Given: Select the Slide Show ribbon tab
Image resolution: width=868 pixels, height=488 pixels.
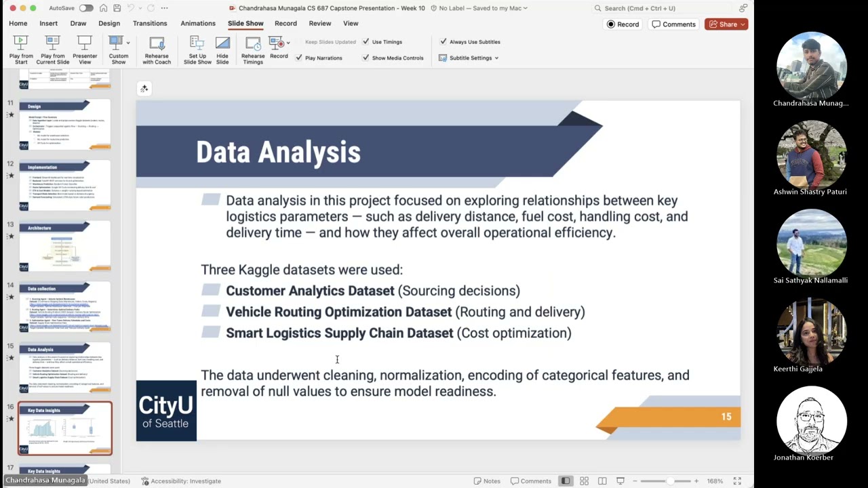Looking at the screenshot, I should tap(245, 23).
